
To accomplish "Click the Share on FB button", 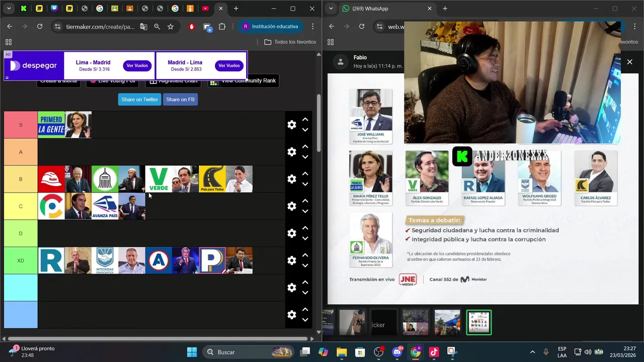I will [180, 100].
